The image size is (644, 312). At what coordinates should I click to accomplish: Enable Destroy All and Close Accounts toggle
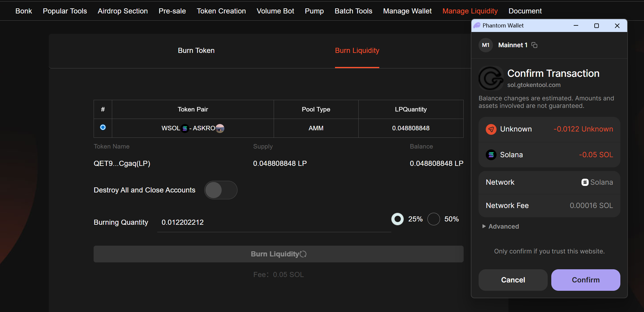point(221,190)
